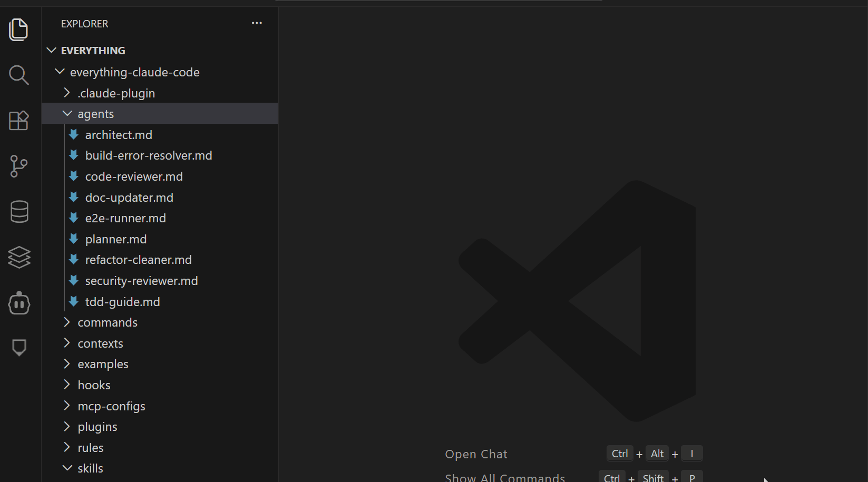This screenshot has height=482, width=868.
Task: Select the refactor-cleaner.md file
Action: coord(139,260)
